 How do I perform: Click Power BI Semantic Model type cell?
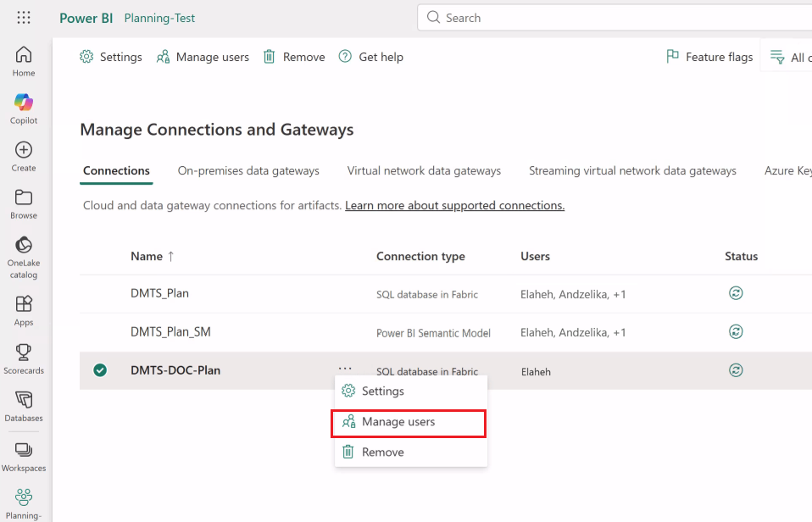(x=433, y=333)
